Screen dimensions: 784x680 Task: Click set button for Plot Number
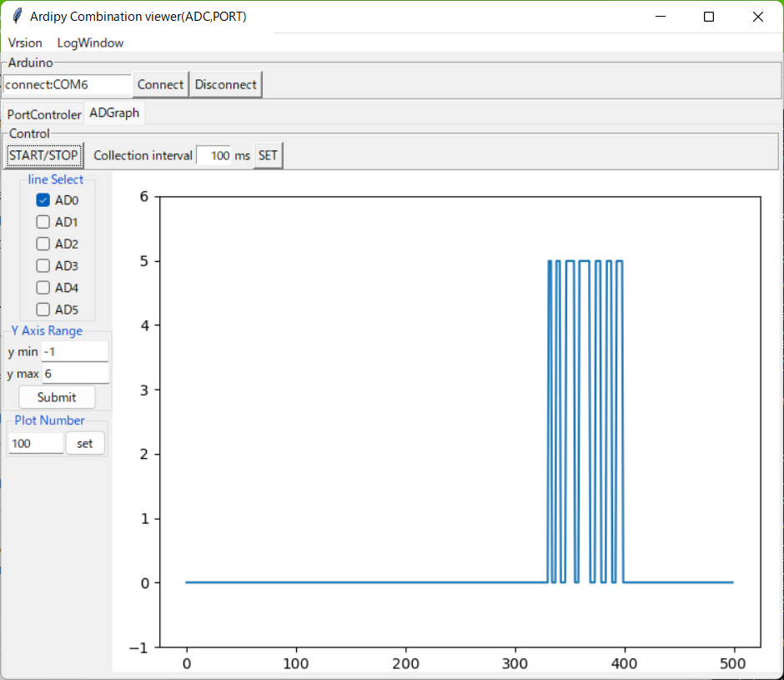[85, 443]
